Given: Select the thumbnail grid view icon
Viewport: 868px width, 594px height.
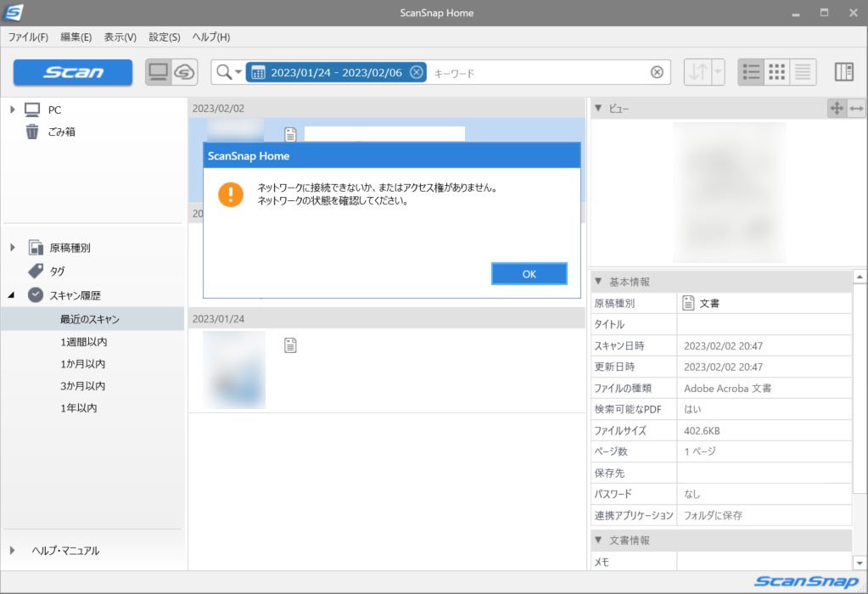Looking at the screenshot, I should tap(776, 72).
